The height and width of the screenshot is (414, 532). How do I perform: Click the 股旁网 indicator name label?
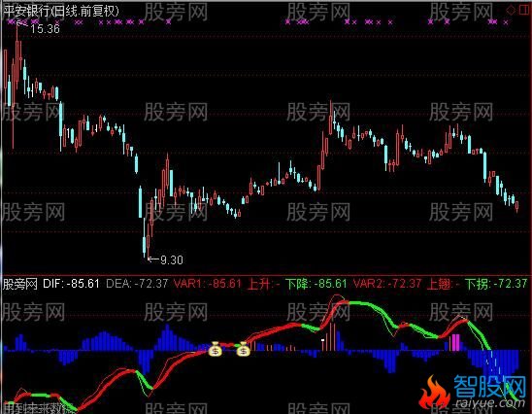[19, 284]
